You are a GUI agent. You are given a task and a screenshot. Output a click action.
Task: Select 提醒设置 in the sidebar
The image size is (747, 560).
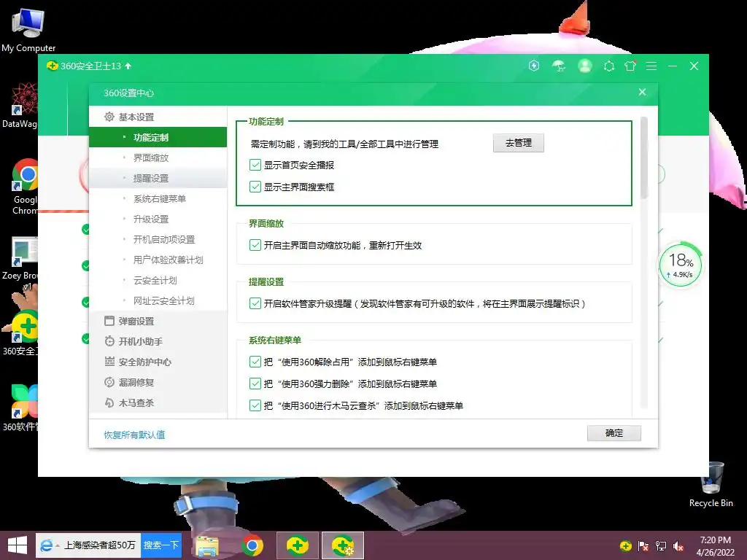(x=158, y=178)
